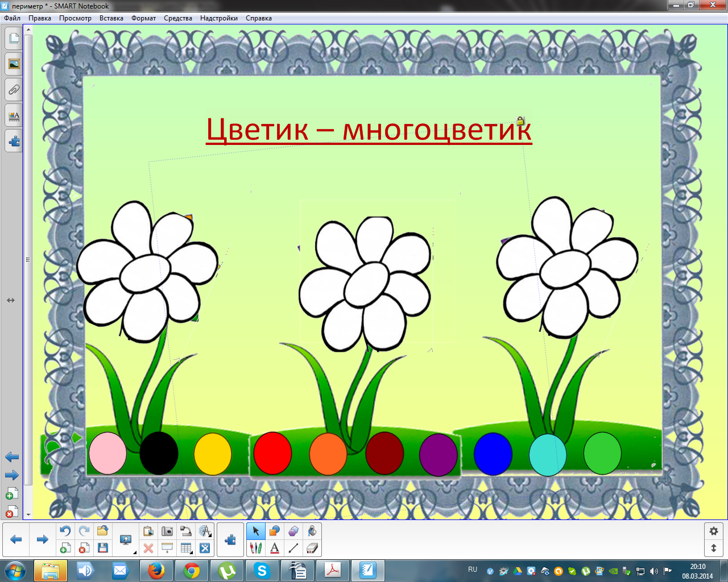This screenshot has height=582, width=728.
Task: Open the Справка menu
Action: coord(259,18)
